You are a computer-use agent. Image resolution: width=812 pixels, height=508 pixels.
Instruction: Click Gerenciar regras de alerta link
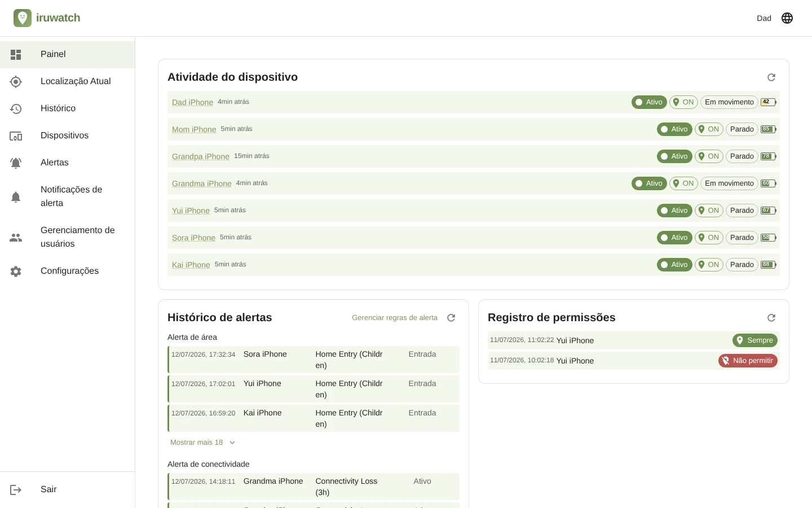click(x=395, y=318)
